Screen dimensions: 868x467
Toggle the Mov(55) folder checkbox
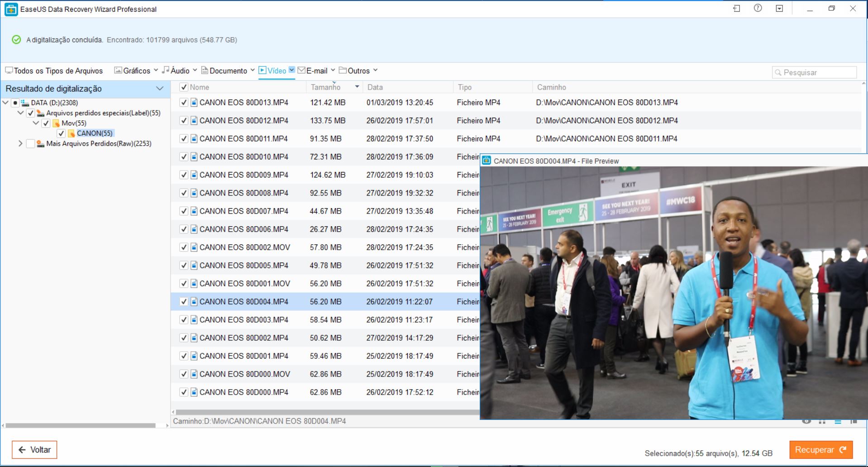coord(46,123)
